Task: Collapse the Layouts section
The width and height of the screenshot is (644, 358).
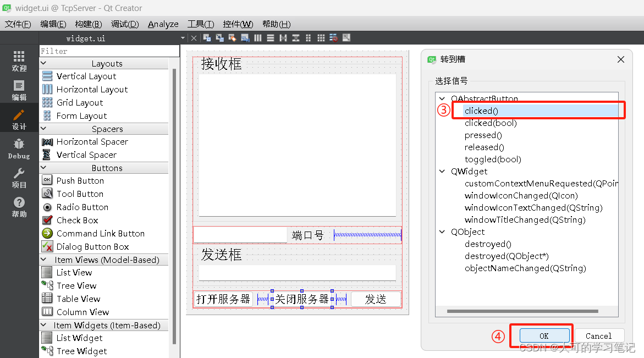Action: [x=44, y=63]
